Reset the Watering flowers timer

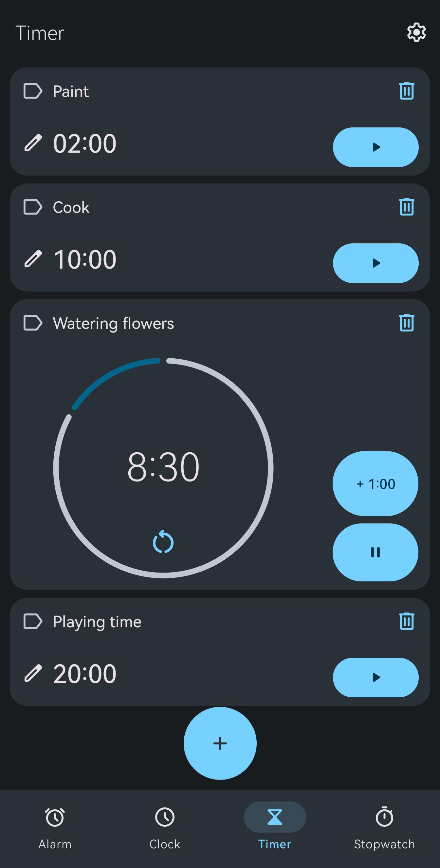click(163, 542)
